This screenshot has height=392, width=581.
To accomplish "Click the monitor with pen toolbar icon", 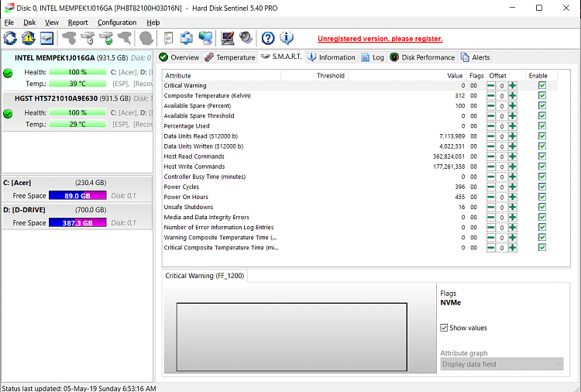I will pos(227,38).
